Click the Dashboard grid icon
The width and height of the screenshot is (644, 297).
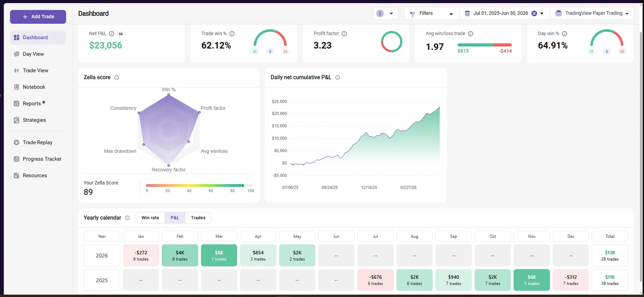click(17, 37)
